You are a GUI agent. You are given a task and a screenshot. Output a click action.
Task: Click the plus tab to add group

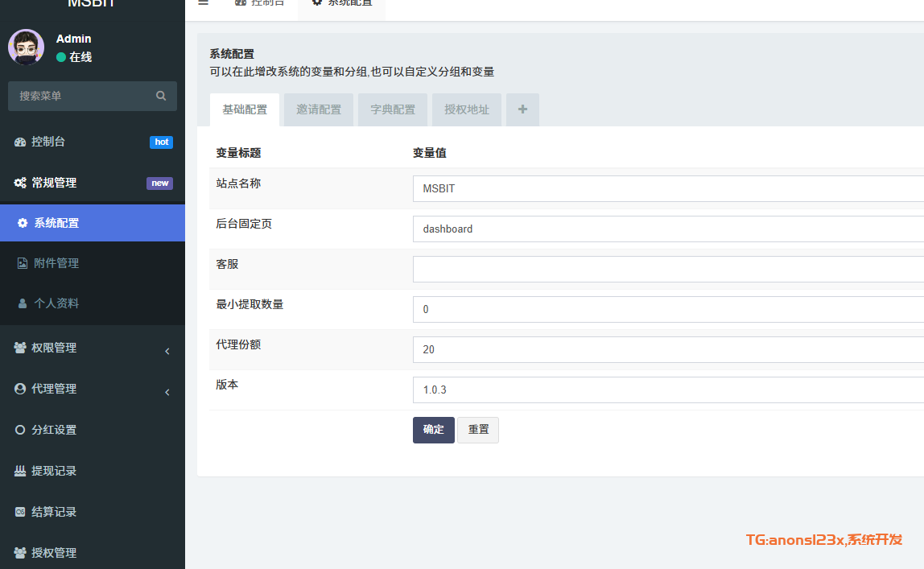[x=522, y=109]
